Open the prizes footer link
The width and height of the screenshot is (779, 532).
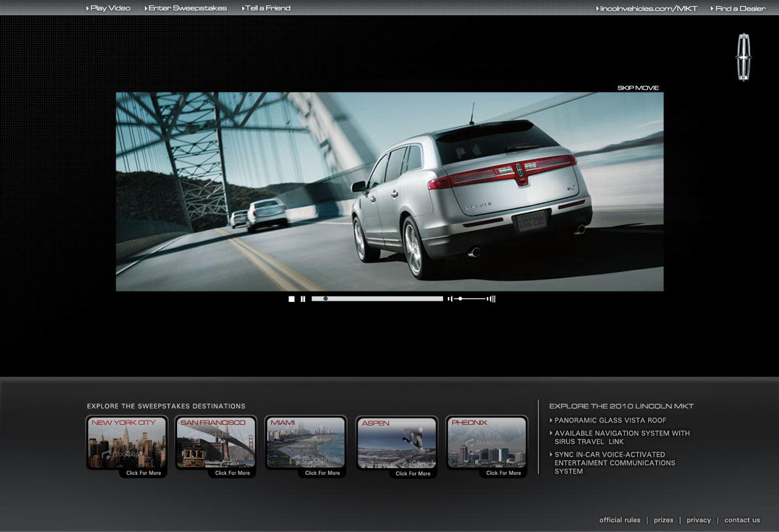pyautogui.click(x=663, y=520)
